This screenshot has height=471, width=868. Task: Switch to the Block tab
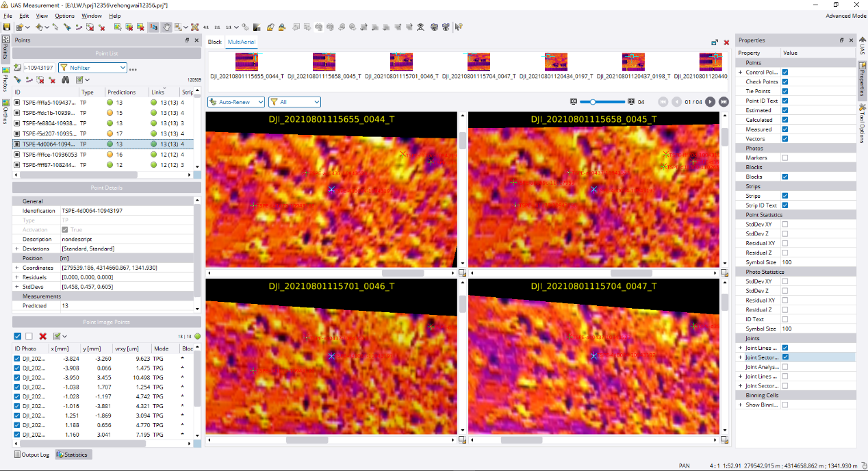tap(214, 42)
